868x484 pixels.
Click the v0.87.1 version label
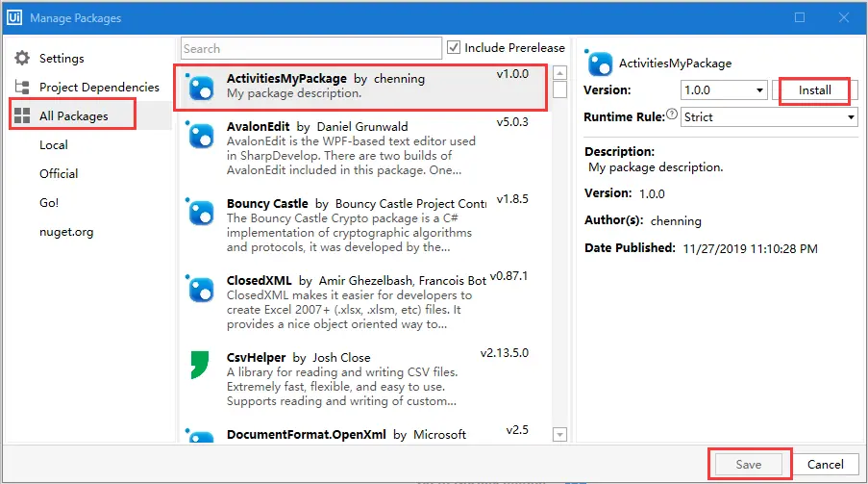tap(508, 276)
